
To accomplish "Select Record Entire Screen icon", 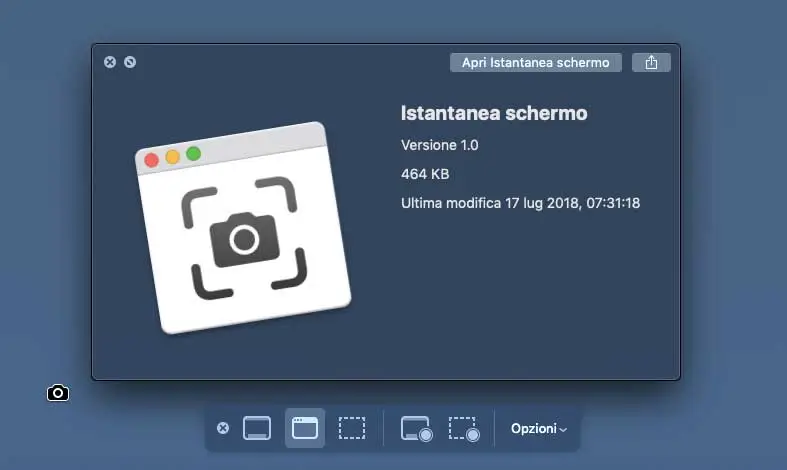I will pyautogui.click(x=416, y=429).
